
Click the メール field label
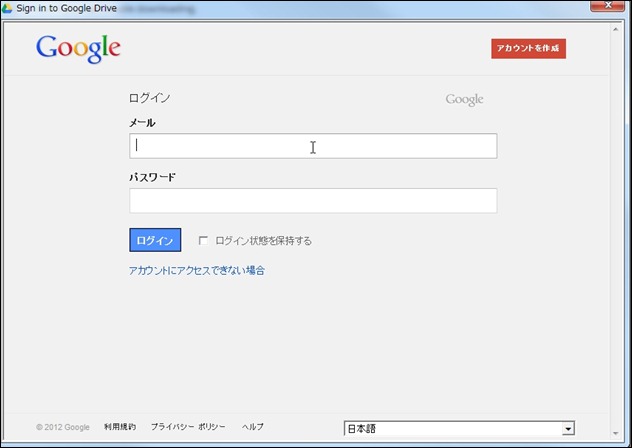pos(142,123)
